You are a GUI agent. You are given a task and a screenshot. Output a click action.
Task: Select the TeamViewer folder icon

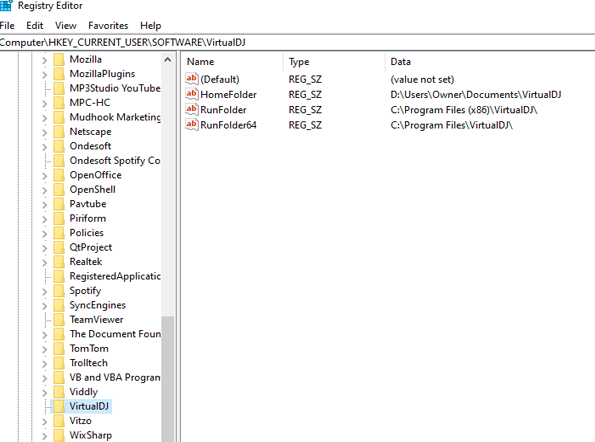(x=59, y=320)
